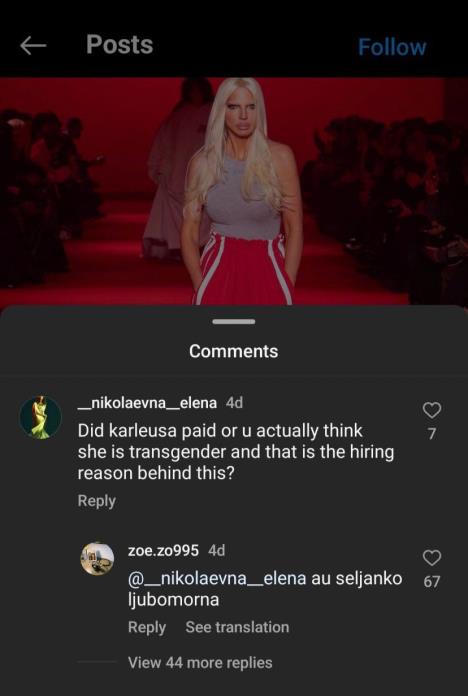Open _nikolaevna__elena's profile picture
This screenshot has width=468, height=696.
(40, 418)
